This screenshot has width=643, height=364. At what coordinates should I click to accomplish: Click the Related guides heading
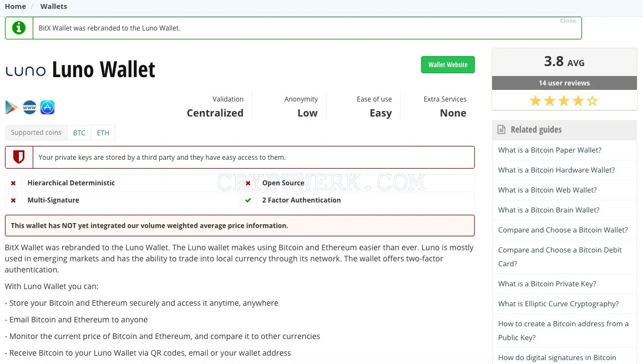pyautogui.click(x=536, y=130)
